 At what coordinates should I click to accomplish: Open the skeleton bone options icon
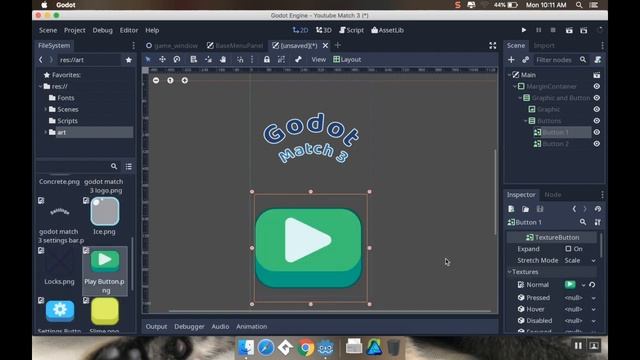tap(298, 60)
